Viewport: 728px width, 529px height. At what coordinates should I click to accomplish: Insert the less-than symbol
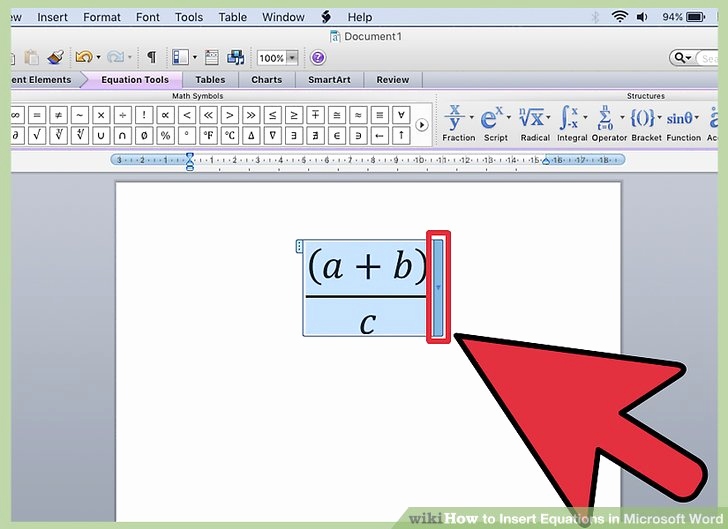187,115
